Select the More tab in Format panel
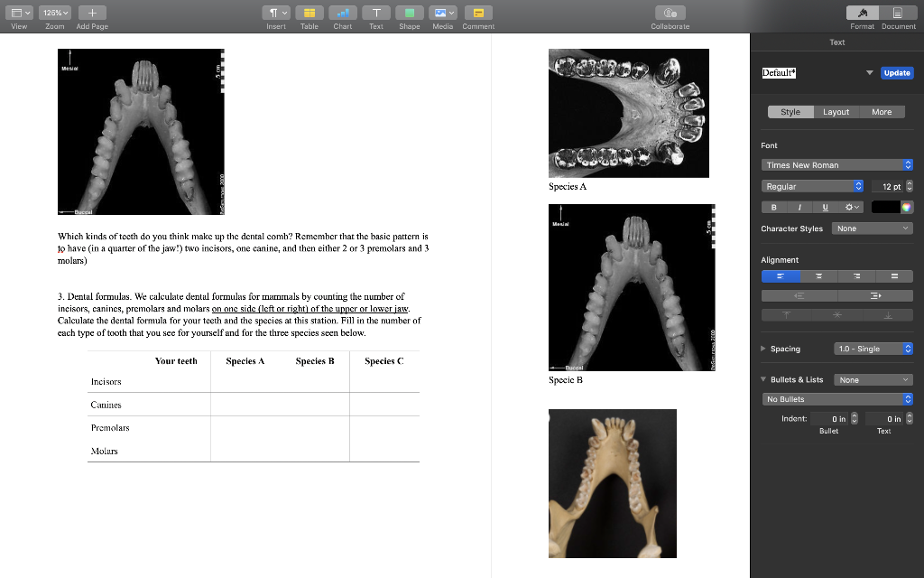The width and height of the screenshot is (924, 578). point(882,111)
